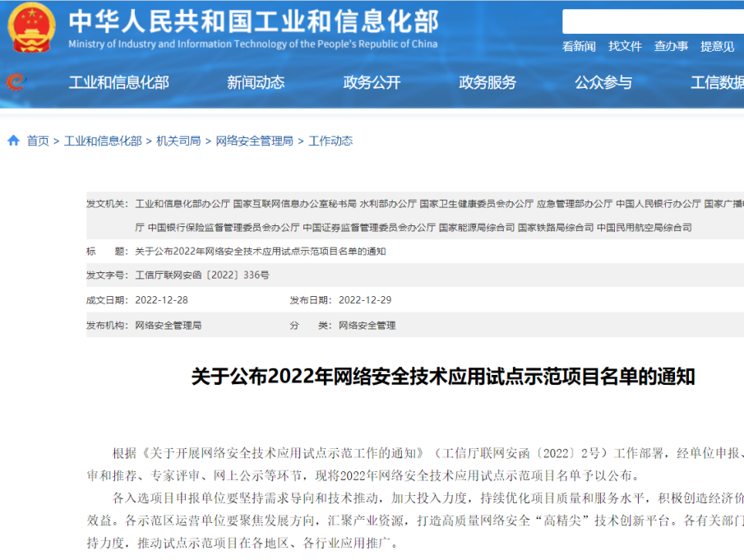Click the 提意见 quick link
Image resolution: width=744 pixels, height=560 pixels.
point(717,47)
